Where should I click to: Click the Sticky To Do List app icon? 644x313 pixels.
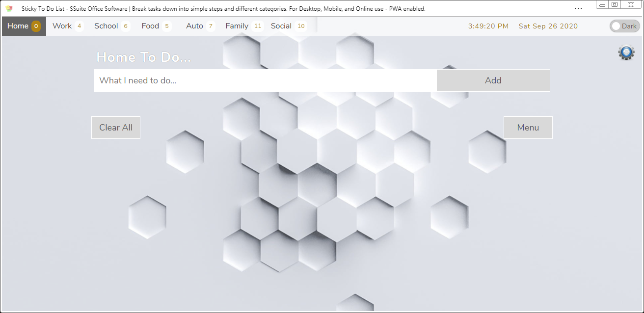(9, 8)
